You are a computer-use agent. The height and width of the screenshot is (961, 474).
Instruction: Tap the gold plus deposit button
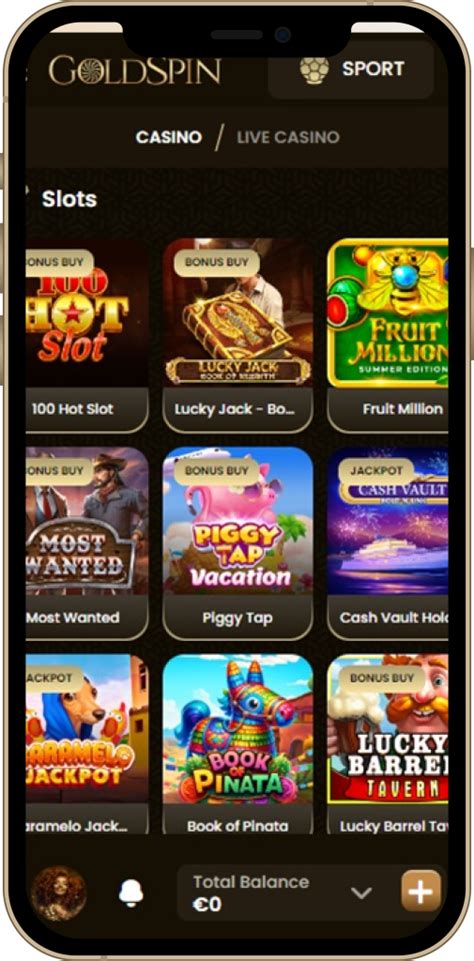click(421, 891)
